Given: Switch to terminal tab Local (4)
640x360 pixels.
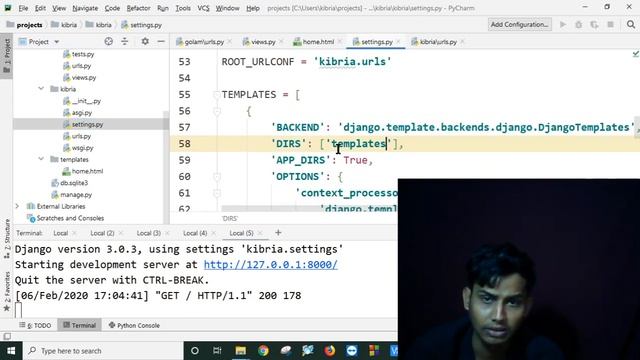Looking at the screenshot, I should pos(195,233).
